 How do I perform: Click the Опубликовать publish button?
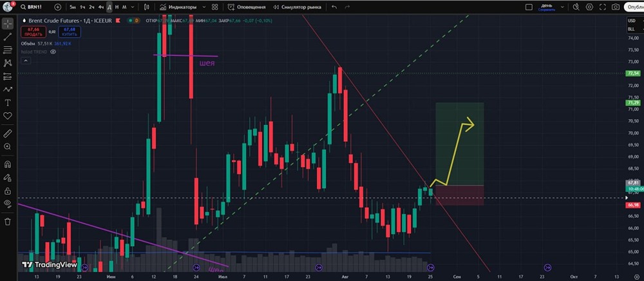point(634,7)
